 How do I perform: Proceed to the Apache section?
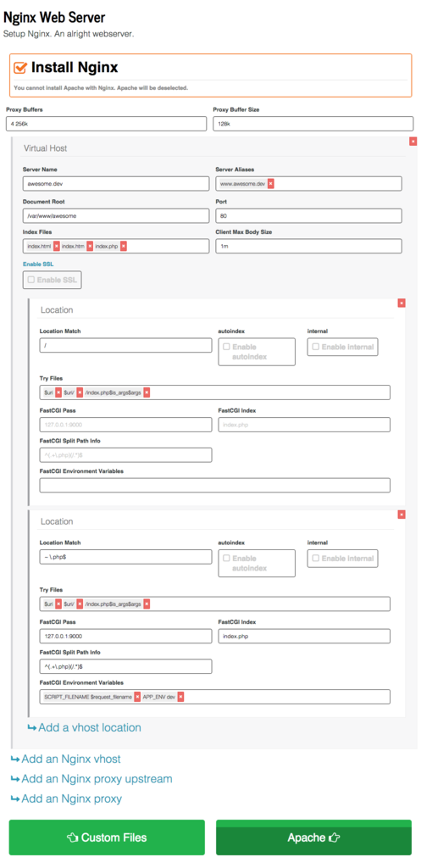click(313, 837)
